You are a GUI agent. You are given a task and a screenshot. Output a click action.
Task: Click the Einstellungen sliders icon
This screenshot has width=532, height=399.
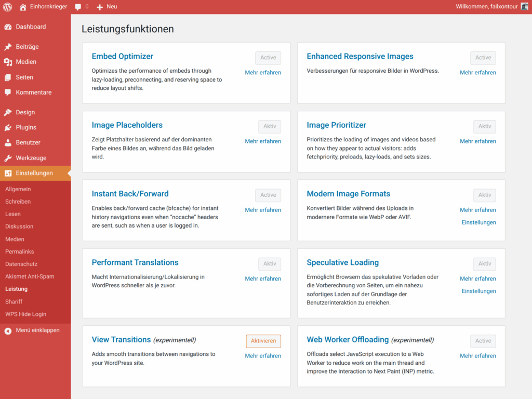pos(8,174)
